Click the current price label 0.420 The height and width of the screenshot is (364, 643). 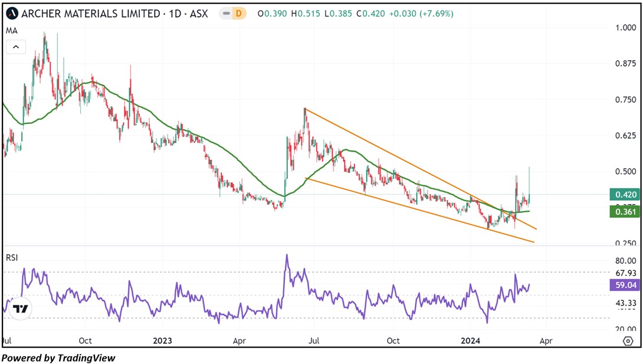625,195
